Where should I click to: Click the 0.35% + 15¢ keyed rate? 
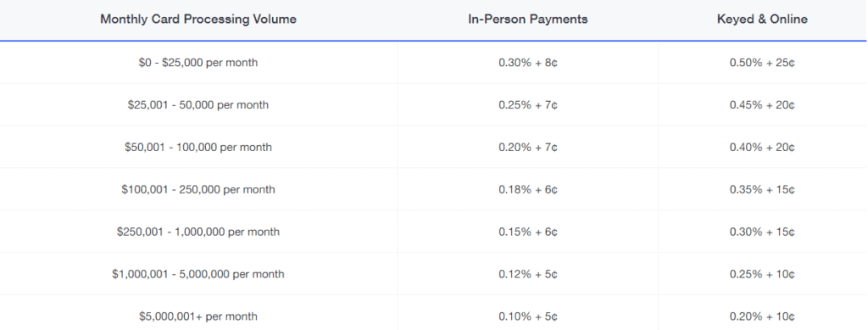point(762,189)
